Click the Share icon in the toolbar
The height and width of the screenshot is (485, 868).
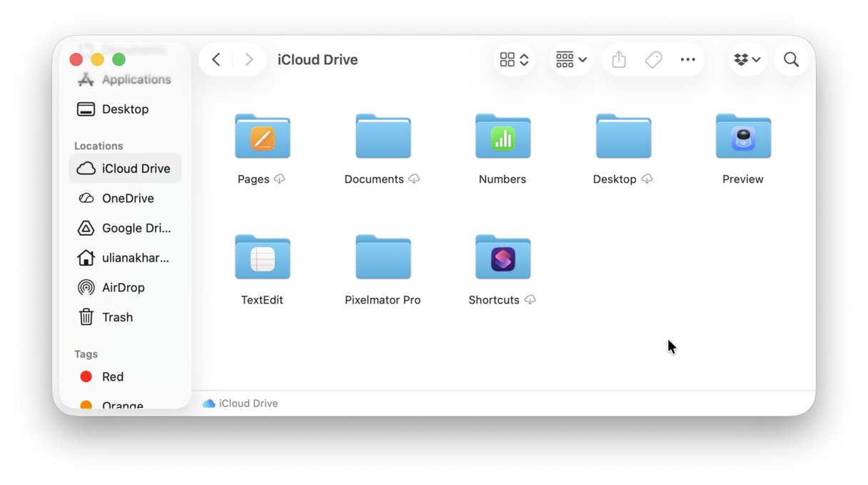(618, 59)
